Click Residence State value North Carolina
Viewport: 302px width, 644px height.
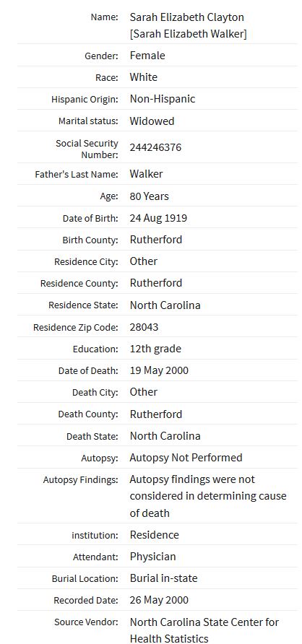click(x=165, y=305)
